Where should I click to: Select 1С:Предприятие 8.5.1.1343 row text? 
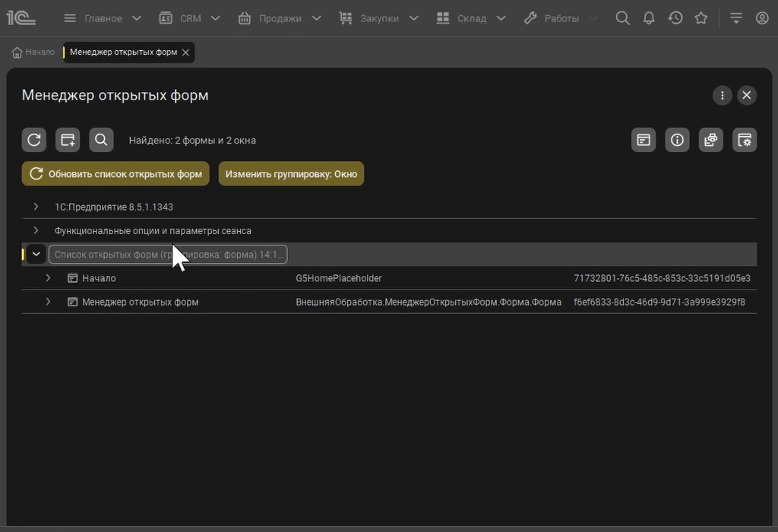pos(114,207)
